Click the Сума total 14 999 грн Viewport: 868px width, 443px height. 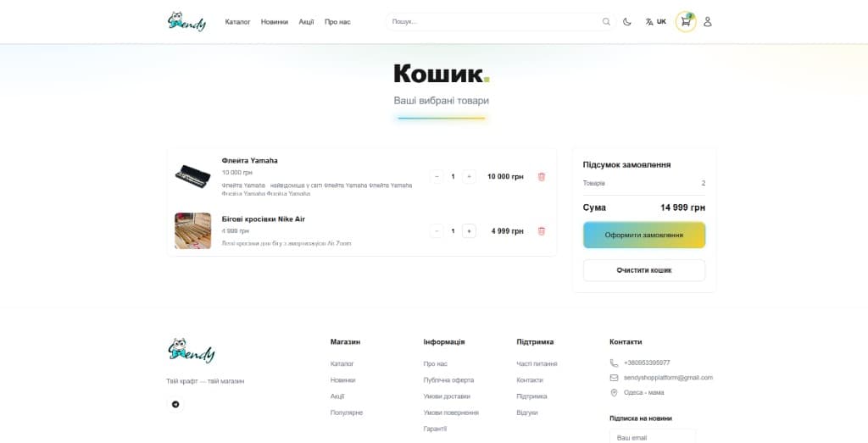(x=682, y=208)
